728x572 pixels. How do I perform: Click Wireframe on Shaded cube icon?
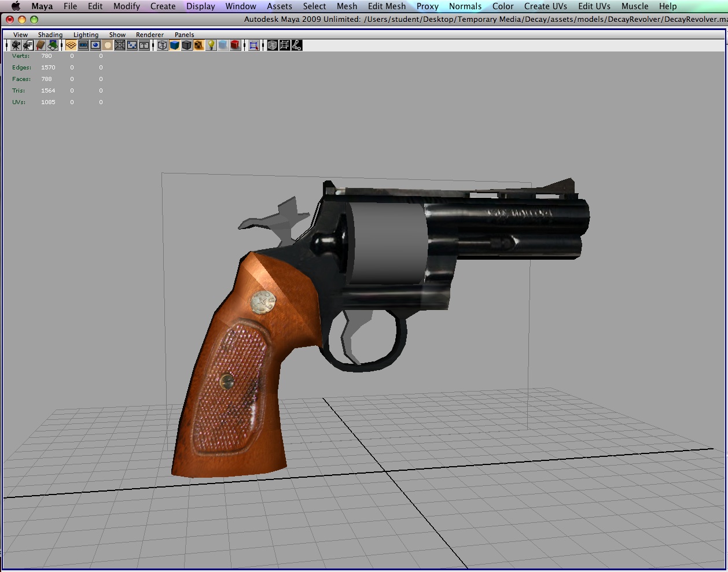[x=187, y=45]
